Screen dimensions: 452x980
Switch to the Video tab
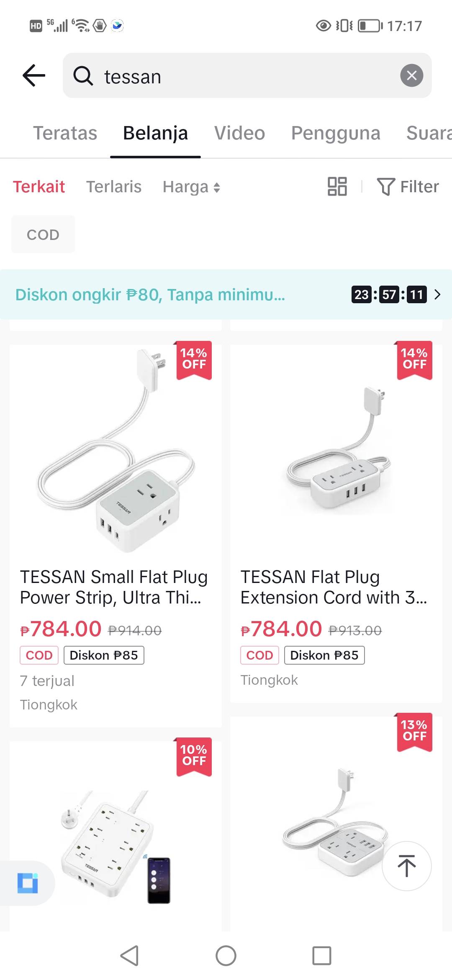click(239, 133)
